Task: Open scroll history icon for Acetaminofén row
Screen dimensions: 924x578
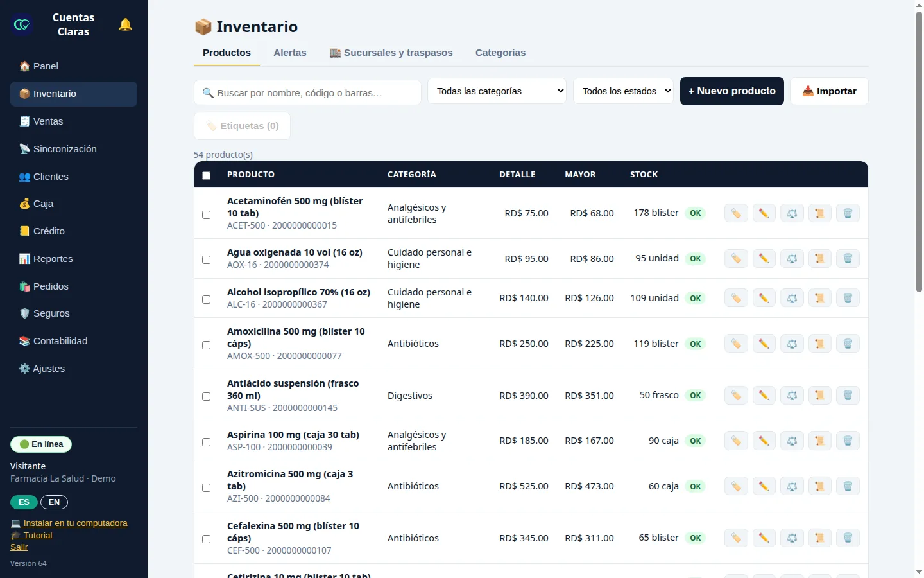Action: [x=819, y=213]
